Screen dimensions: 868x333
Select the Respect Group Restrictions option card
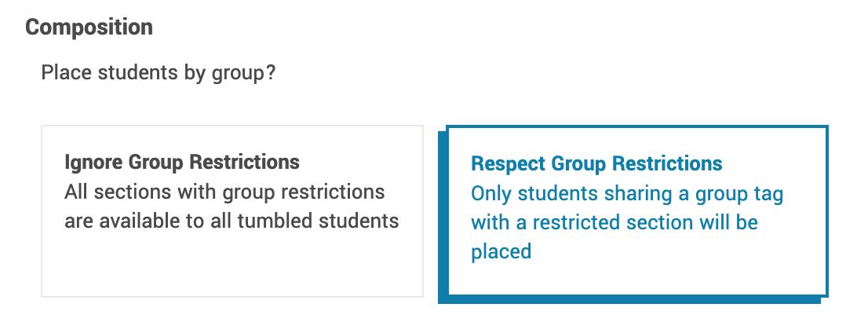click(x=637, y=210)
